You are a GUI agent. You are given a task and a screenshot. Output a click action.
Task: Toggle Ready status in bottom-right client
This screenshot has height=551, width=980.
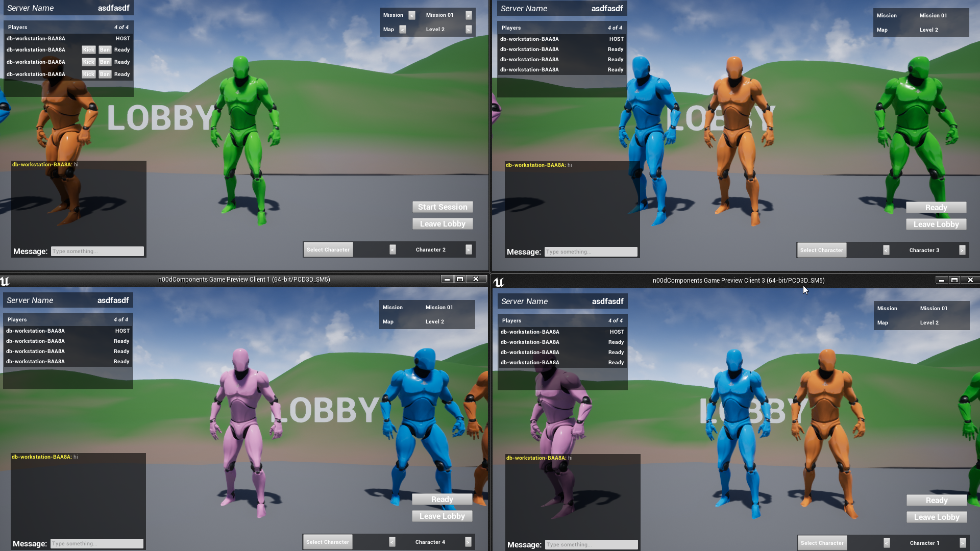click(x=936, y=500)
